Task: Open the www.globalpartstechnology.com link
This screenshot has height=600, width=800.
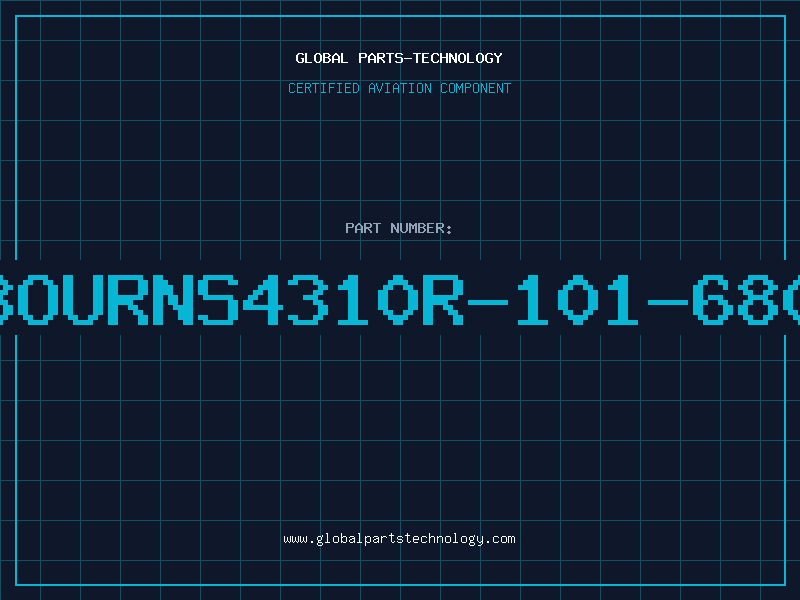Action: click(x=399, y=539)
